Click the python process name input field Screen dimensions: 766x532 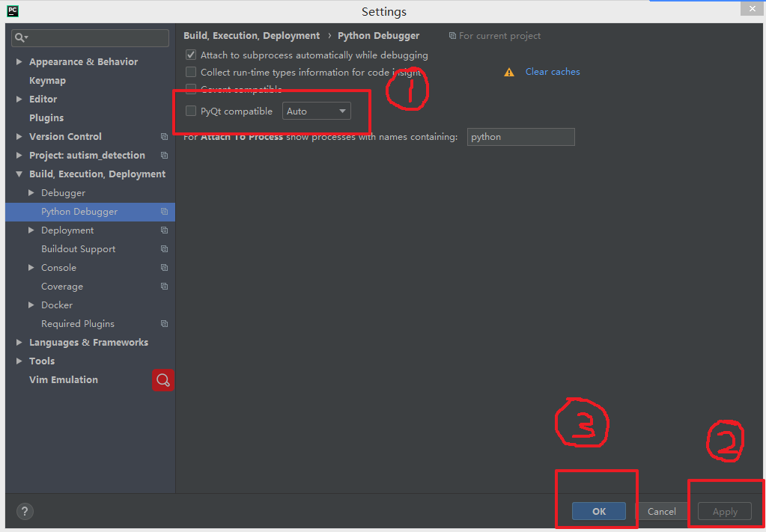tap(520, 137)
